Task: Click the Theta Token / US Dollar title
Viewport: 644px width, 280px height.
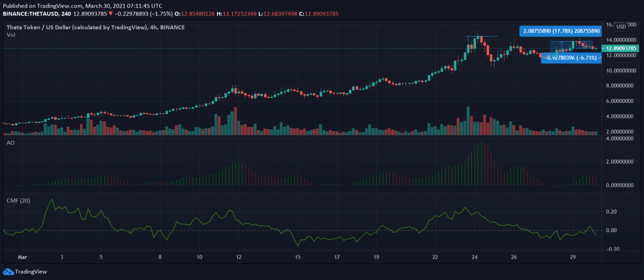Action: [96, 27]
